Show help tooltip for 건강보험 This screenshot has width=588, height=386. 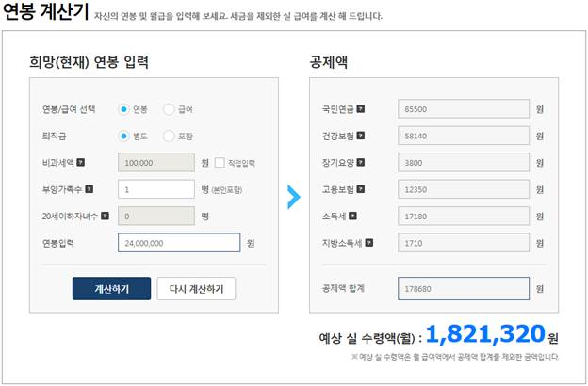[x=360, y=136]
